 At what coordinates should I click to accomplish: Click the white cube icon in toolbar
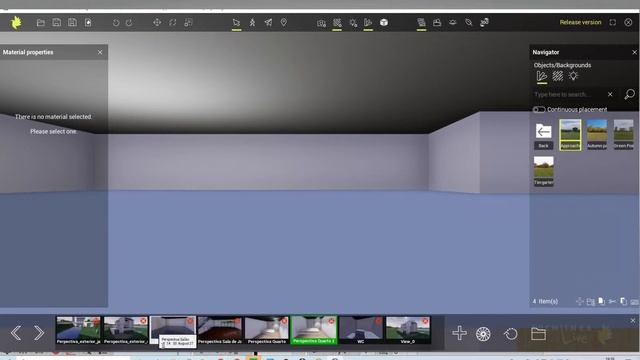(384, 22)
